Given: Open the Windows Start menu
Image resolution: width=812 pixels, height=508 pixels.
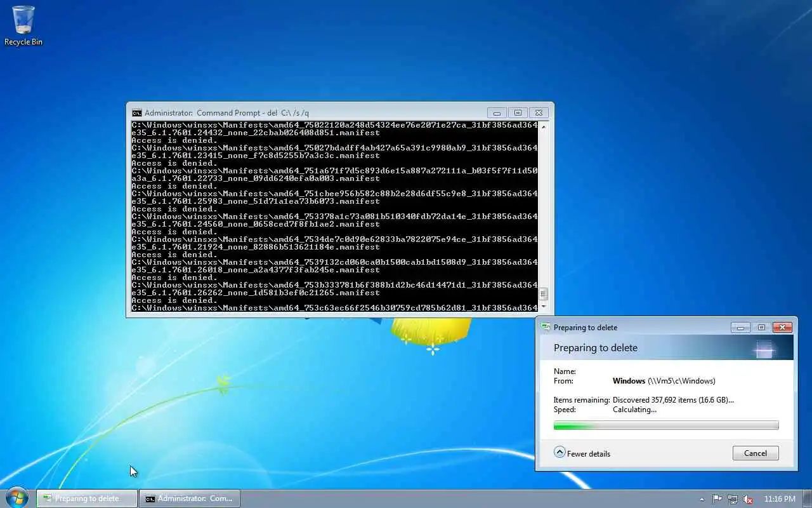Looking at the screenshot, I should coord(17,497).
